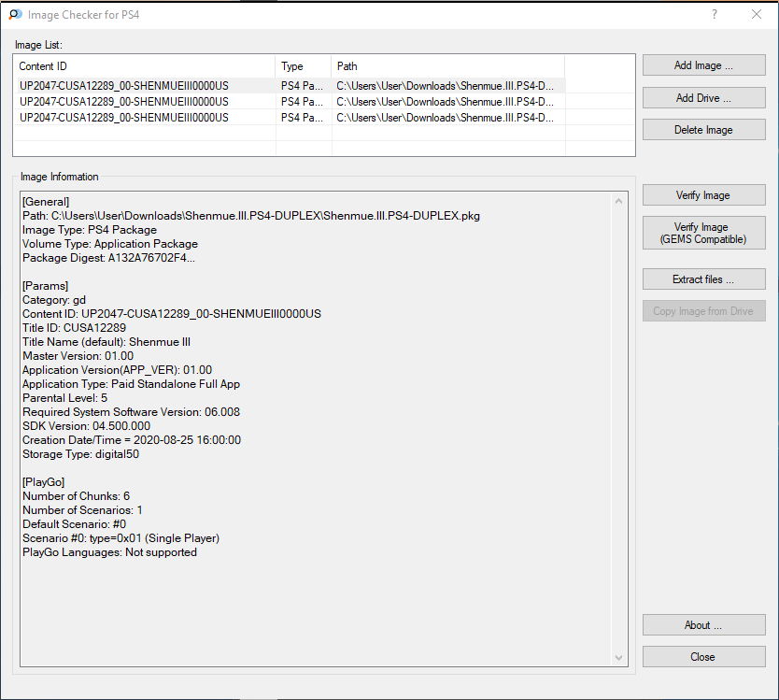
Task: Click the 'Number of Chunks: 6' line
Action: tap(76, 495)
